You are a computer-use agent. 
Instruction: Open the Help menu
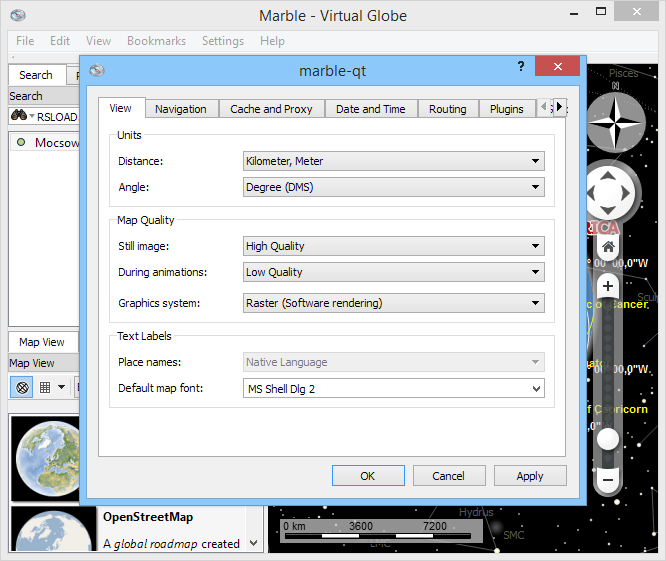272,41
